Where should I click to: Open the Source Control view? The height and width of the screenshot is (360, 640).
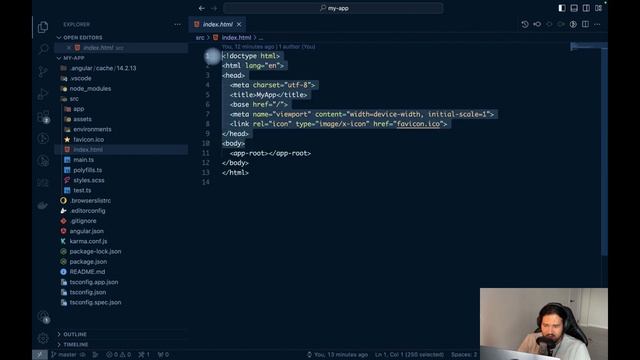click(x=43, y=72)
